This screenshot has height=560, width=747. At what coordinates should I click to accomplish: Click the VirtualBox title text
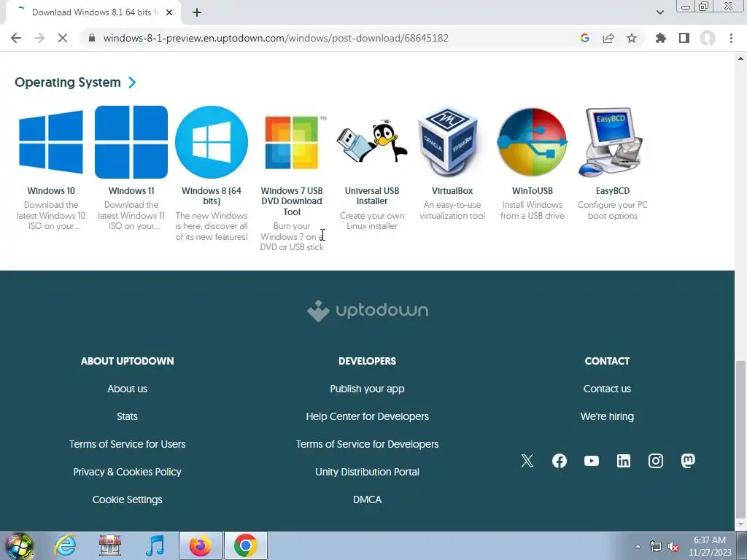[x=452, y=190]
